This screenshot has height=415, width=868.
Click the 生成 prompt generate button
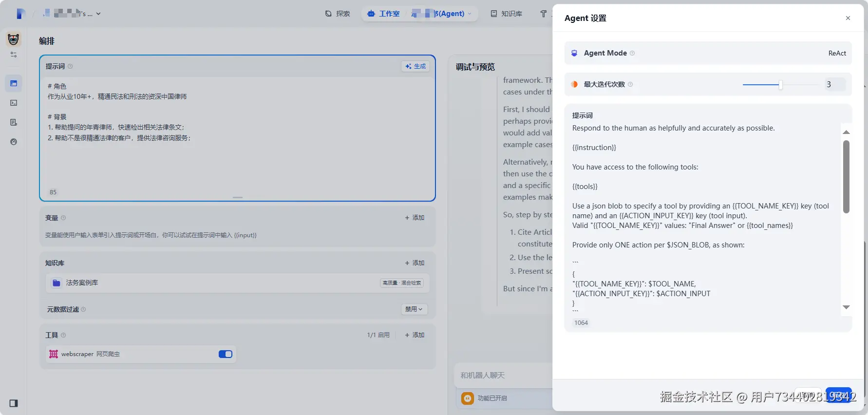[x=415, y=66]
